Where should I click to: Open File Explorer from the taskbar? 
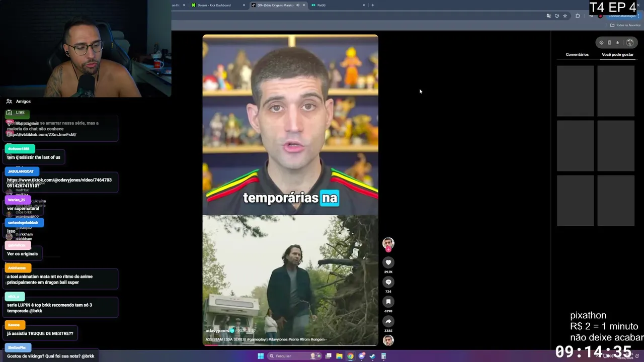(x=339, y=356)
